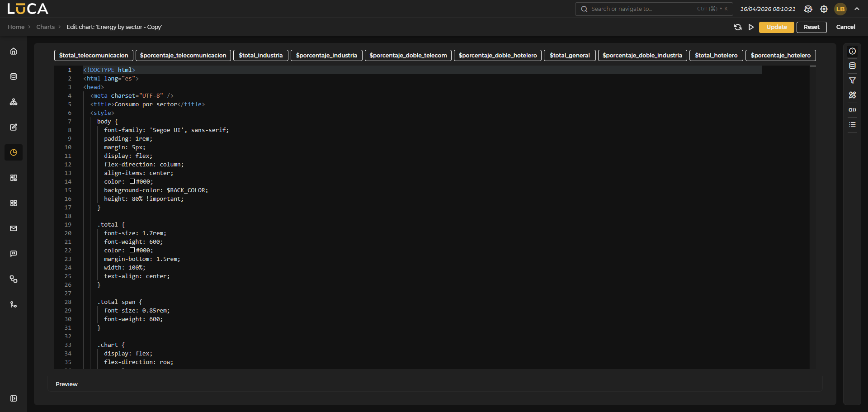Open the Home icon in the sidebar
The width and height of the screenshot is (868, 412).
[x=14, y=51]
